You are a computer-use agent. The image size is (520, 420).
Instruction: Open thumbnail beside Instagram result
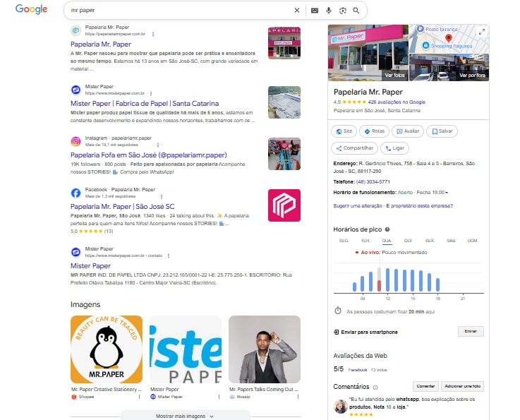pyautogui.click(x=284, y=154)
